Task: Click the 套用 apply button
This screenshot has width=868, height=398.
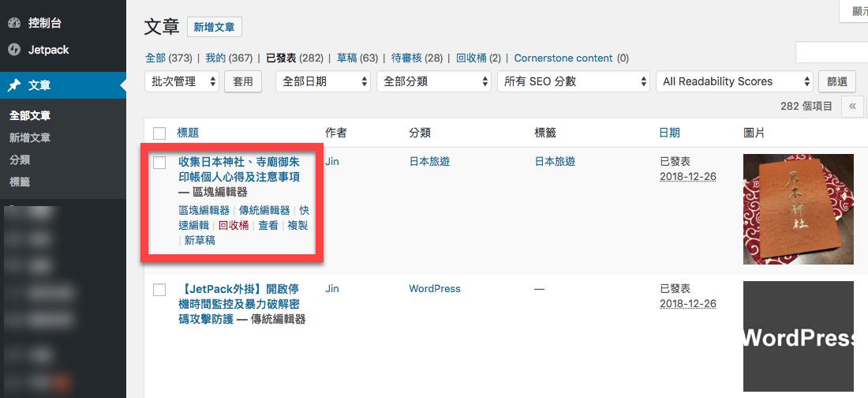Action: click(x=243, y=81)
